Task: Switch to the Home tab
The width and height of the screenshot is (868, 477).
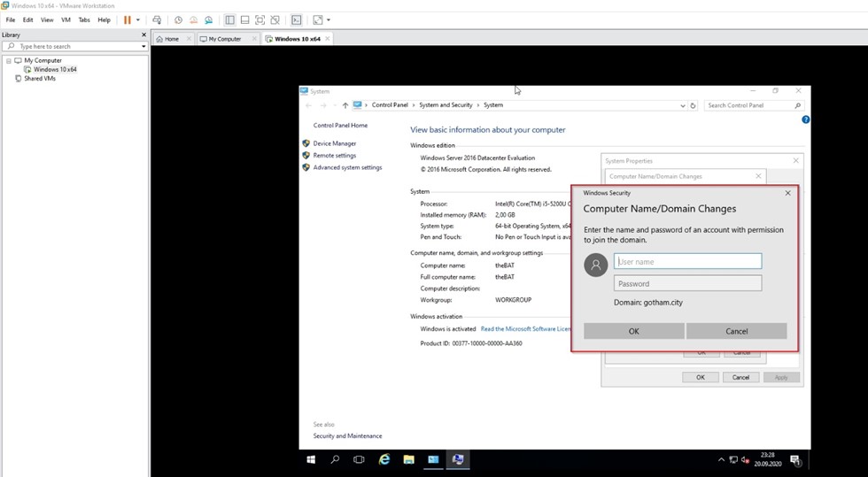Action: point(172,39)
